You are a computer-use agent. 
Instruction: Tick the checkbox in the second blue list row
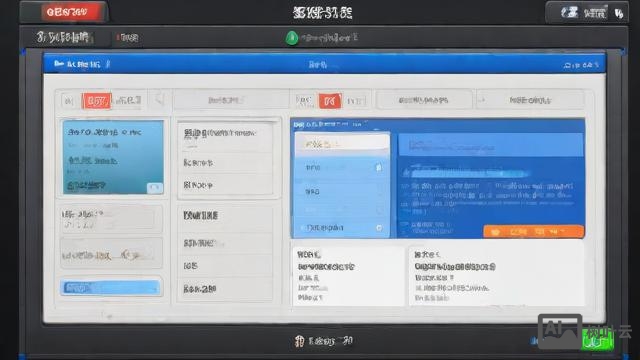[379, 167]
